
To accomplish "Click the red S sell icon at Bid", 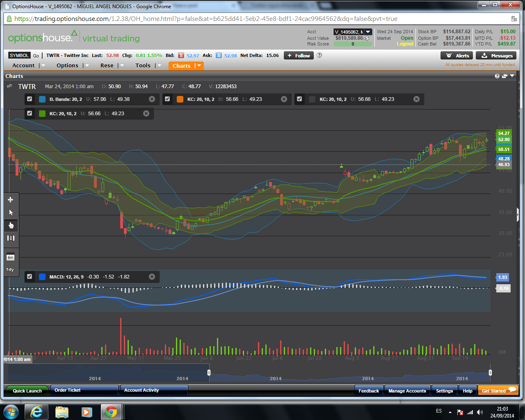I will click(181, 55).
